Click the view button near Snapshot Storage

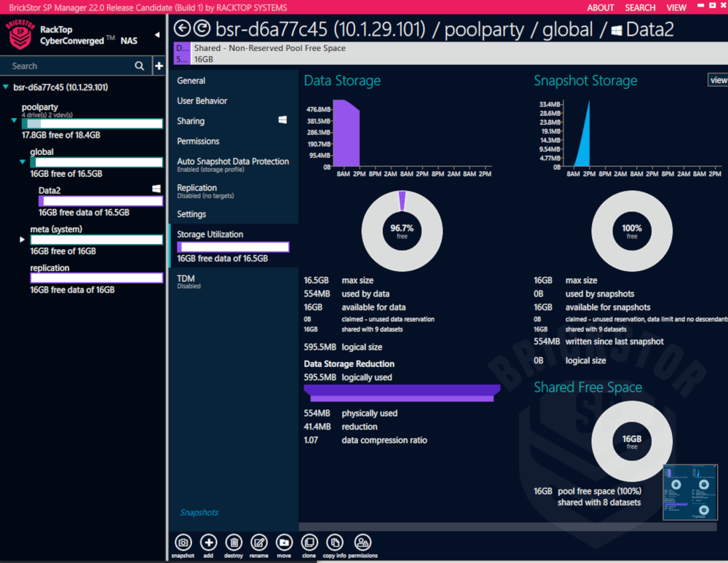pos(719,80)
